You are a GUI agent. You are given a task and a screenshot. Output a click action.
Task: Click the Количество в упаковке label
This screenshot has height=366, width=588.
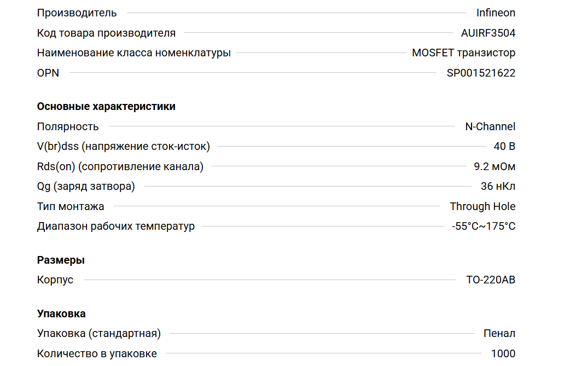coord(97,353)
